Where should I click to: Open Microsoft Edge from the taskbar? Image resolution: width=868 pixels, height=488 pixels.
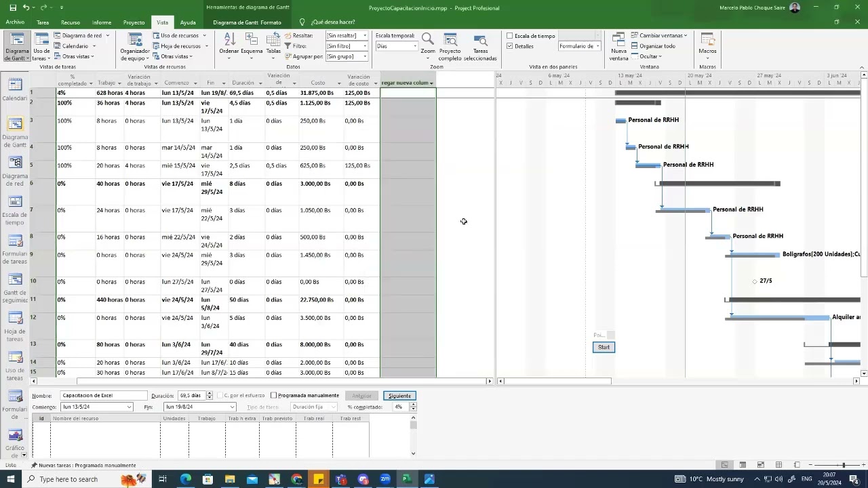[x=185, y=479]
